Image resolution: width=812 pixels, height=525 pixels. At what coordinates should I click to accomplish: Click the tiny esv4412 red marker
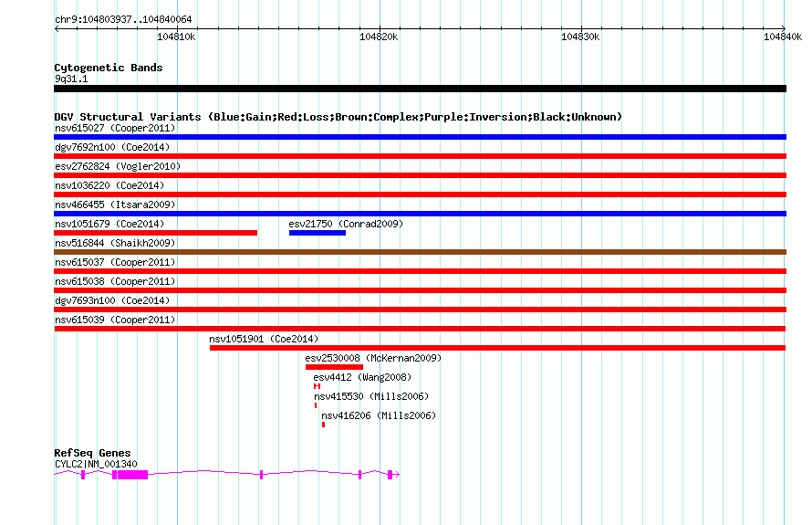click(317, 386)
